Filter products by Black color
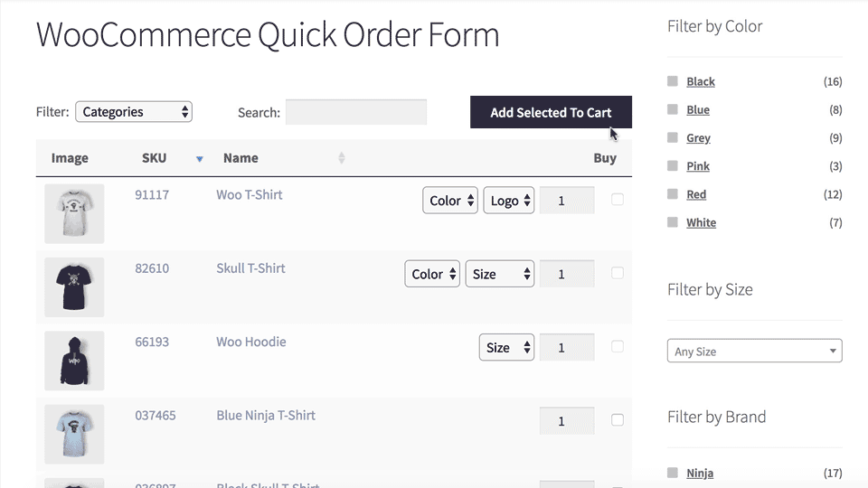The width and height of the screenshot is (868, 488). click(x=700, y=82)
